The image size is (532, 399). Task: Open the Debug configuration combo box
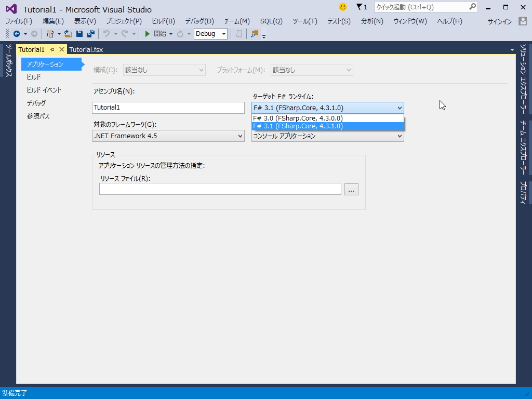[210, 34]
